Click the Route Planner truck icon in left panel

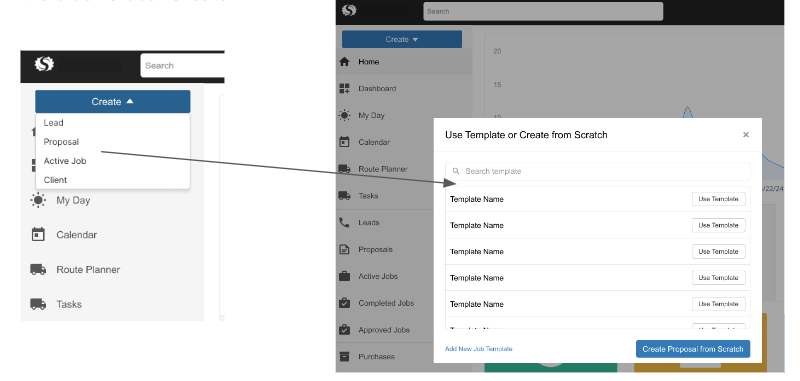(38, 269)
